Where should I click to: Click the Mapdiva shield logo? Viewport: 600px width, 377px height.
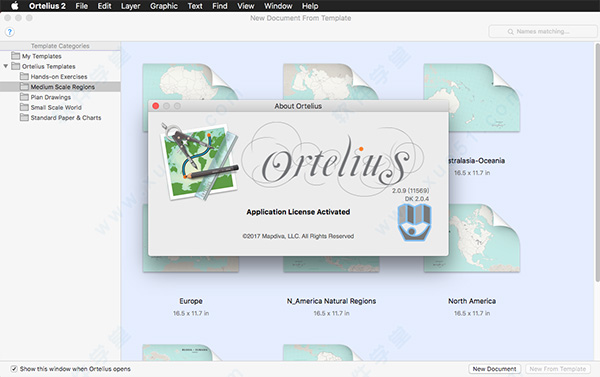click(x=414, y=222)
